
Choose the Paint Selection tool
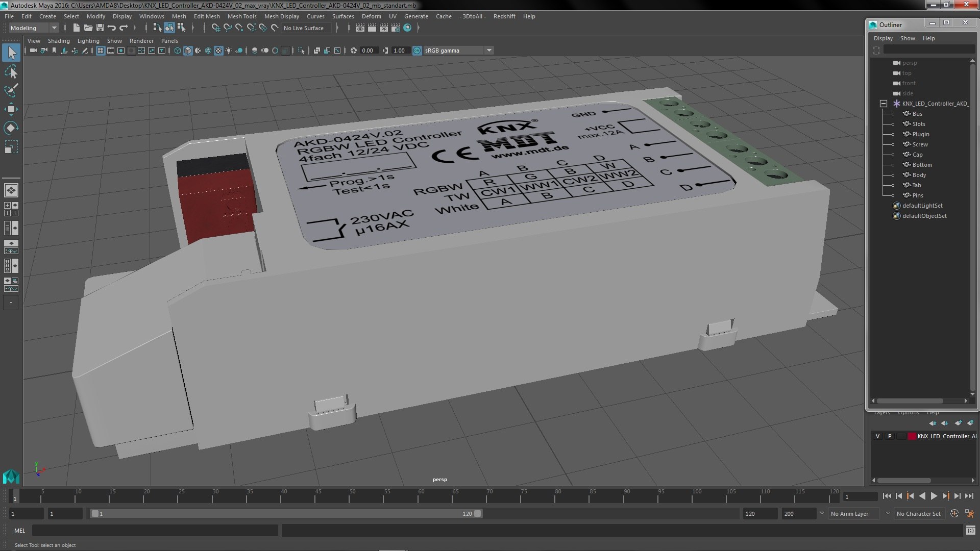(x=11, y=91)
